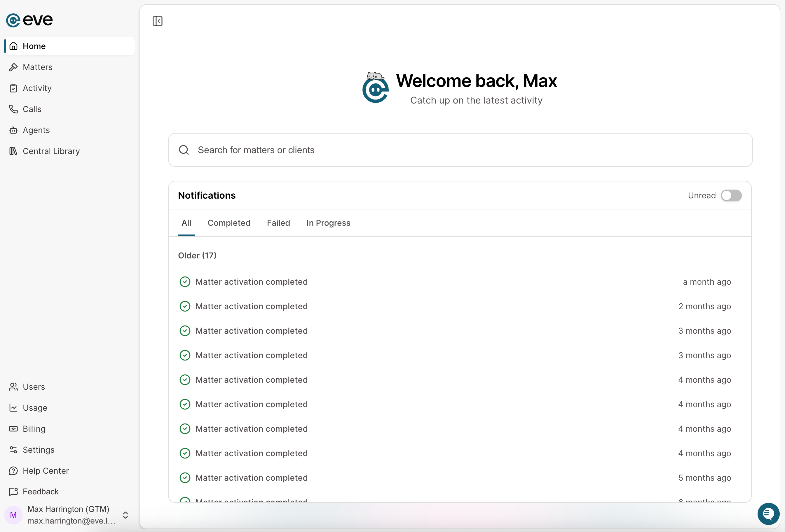Open the chat support bubble

coord(768,514)
